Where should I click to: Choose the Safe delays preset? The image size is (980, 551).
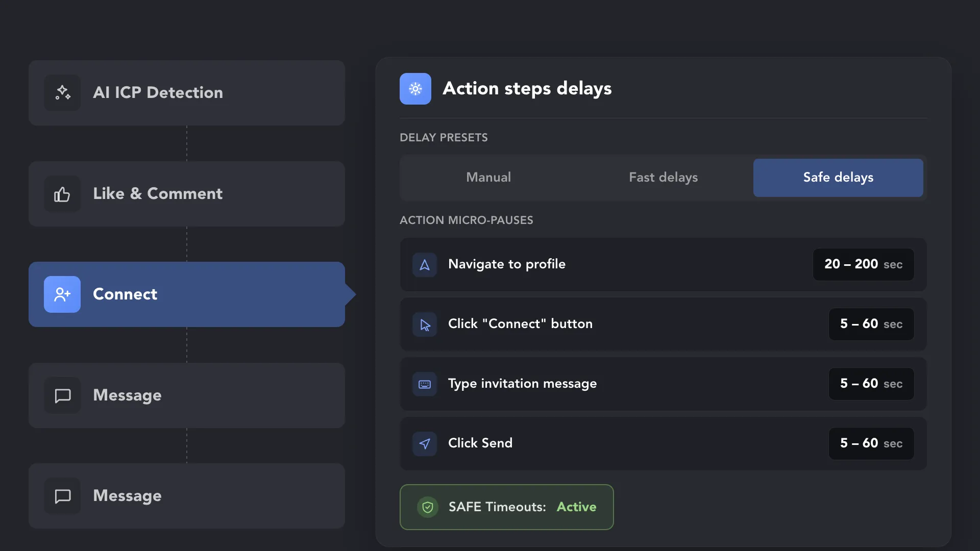coord(838,178)
